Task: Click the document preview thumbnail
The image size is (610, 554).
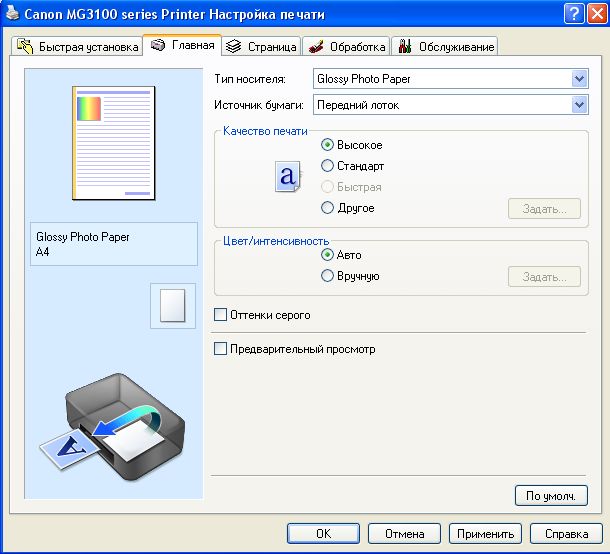Action: pos(114,143)
